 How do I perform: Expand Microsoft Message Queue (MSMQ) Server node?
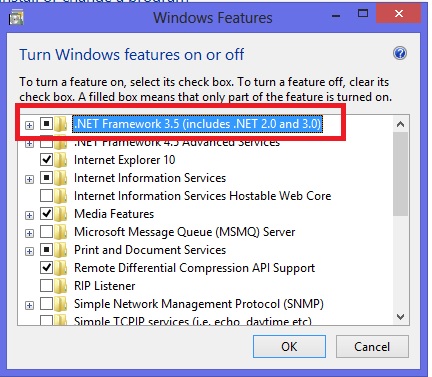(x=29, y=233)
